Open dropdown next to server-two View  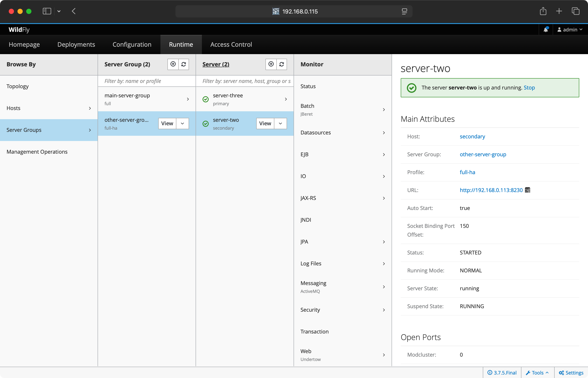click(280, 124)
